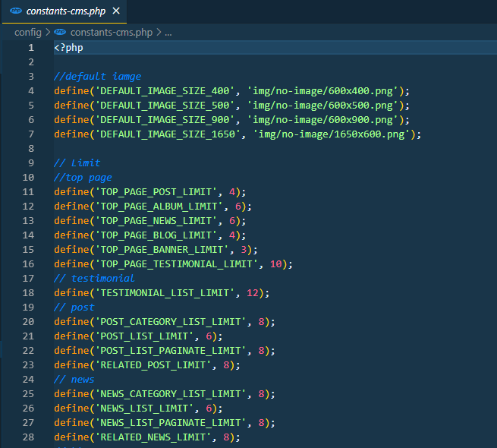This screenshot has height=448, width=497.
Task: Click 'RELATED_POST_LIMIT' constant name
Action: (x=153, y=365)
